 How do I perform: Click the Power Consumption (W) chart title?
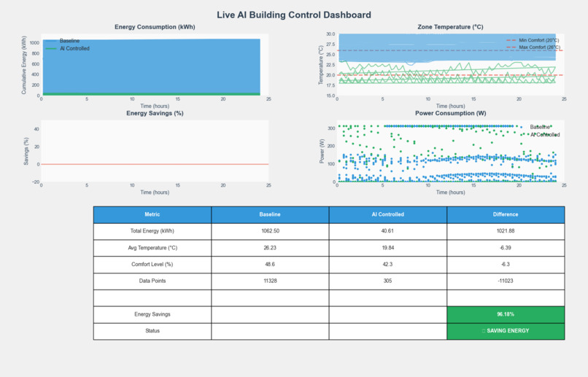(450, 113)
